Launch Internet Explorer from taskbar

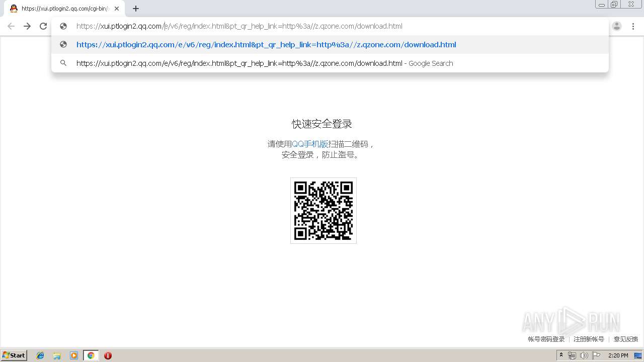point(40,355)
